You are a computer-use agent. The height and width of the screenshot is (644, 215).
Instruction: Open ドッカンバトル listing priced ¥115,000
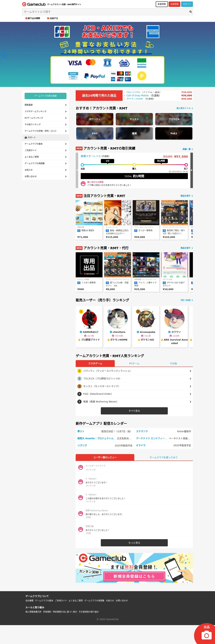point(118,220)
